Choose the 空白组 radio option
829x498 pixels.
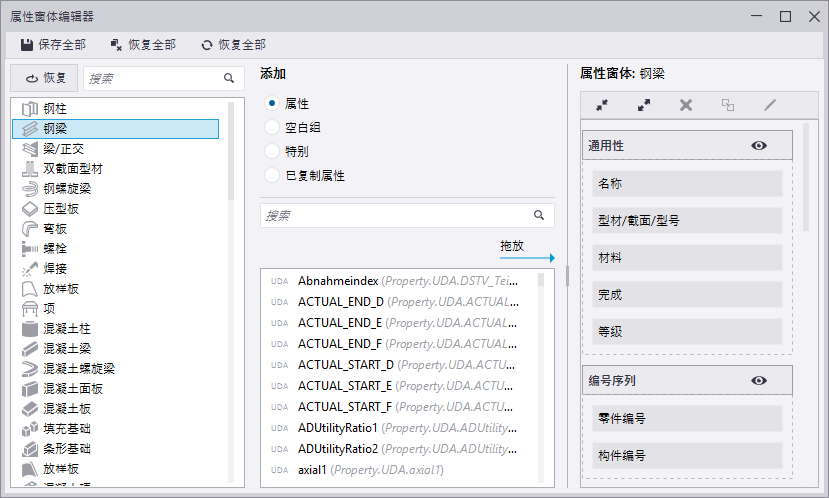tap(272, 127)
